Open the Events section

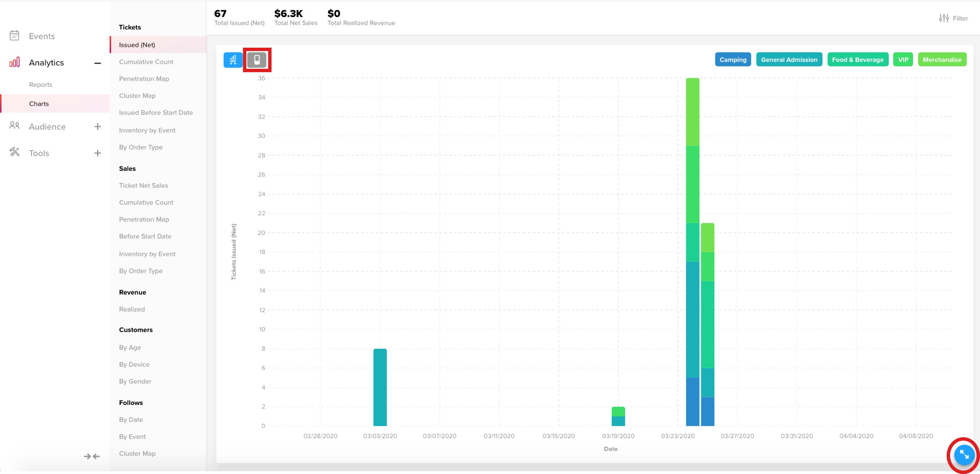pyautogui.click(x=42, y=36)
